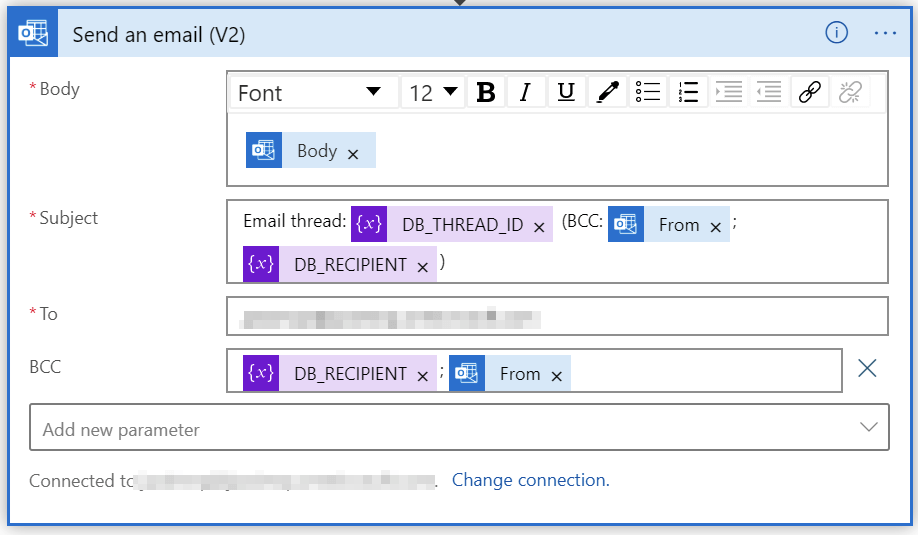The width and height of the screenshot is (918, 535).
Task: Toggle underline formatting in body toolbar
Action: [x=566, y=92]
